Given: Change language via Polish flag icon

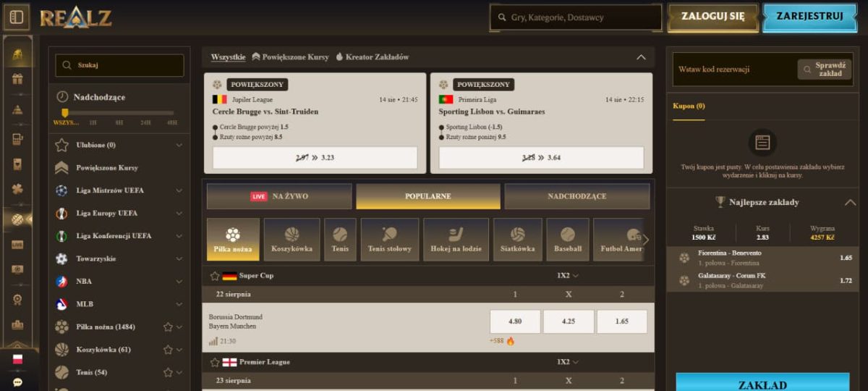Looking at the screenshot, I should (x=17, y=359).
